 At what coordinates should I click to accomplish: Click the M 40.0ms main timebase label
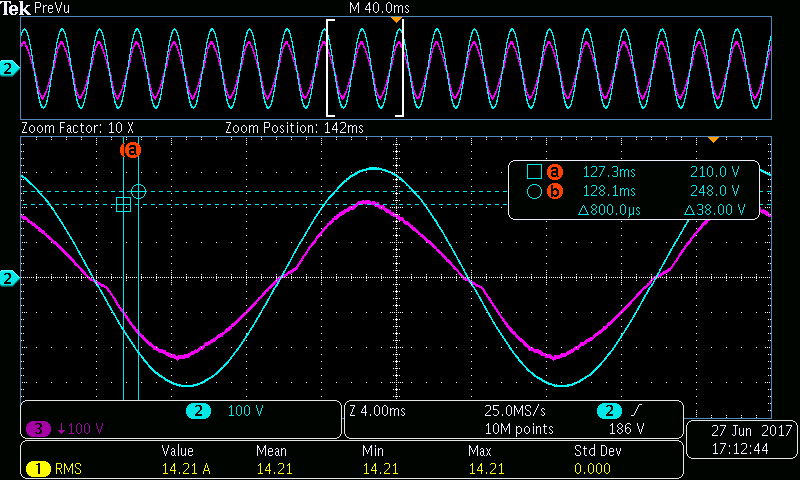[x=379, y=8]
